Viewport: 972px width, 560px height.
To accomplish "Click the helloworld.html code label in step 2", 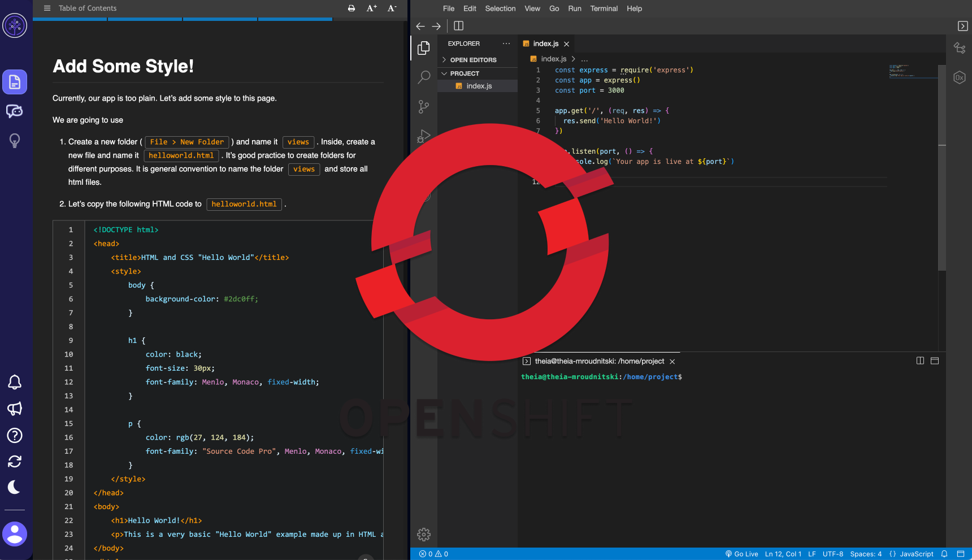I will point(244,204).
